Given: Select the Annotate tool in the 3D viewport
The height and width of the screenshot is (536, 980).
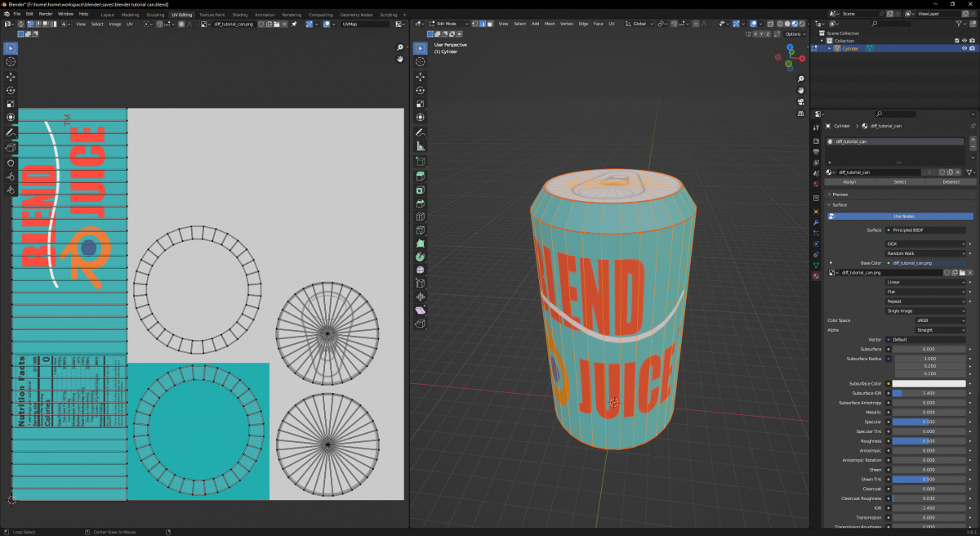Looking at the screenshot, I should (x=419, y=132).
